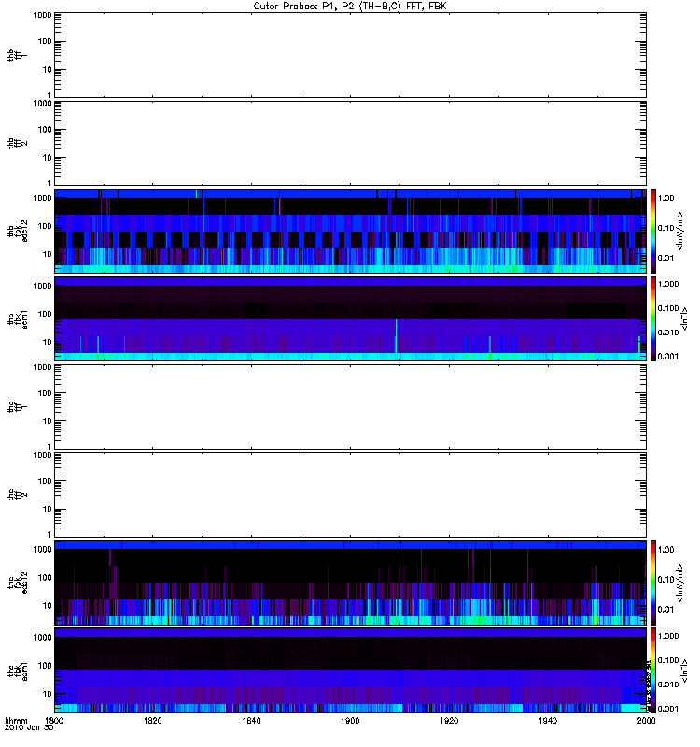This screenshot has width=700, height=747.
Task: Click the thc fbk scm1 spectrogram panel
Action: (x=350, y=670)
